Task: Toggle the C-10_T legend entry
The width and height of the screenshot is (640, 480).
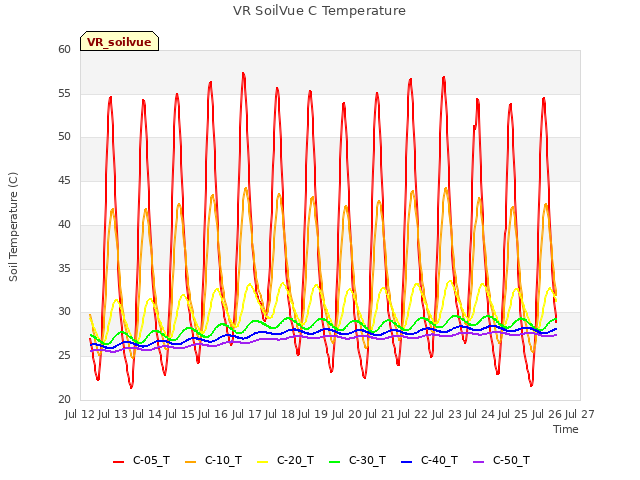Action: [x=213, y=460]
